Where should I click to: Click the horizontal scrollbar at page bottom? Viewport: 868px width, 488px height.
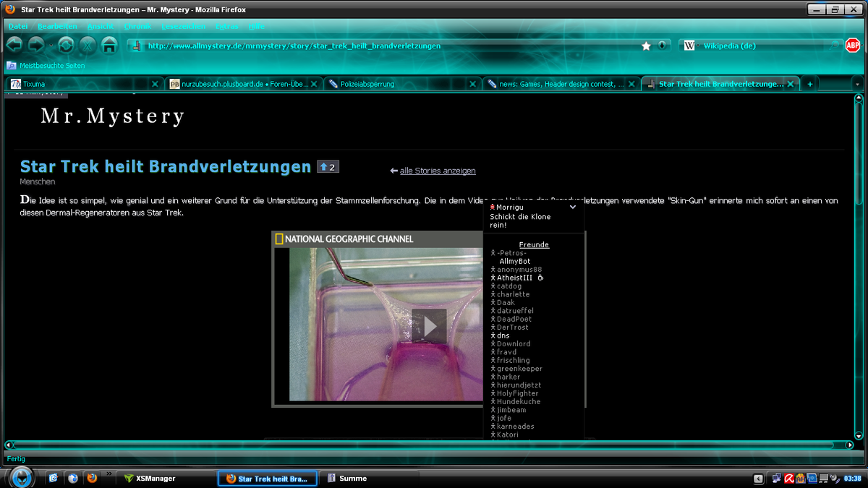click(429, 444)
